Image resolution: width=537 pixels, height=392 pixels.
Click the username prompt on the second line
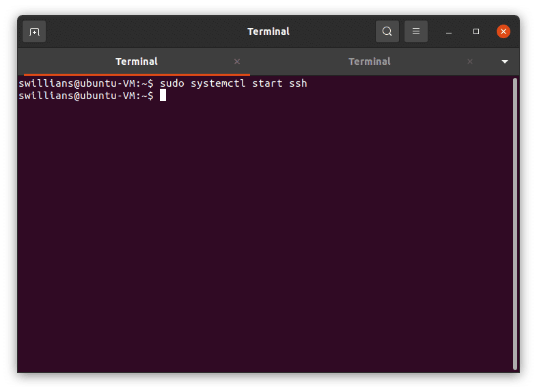tap(85, 96)
